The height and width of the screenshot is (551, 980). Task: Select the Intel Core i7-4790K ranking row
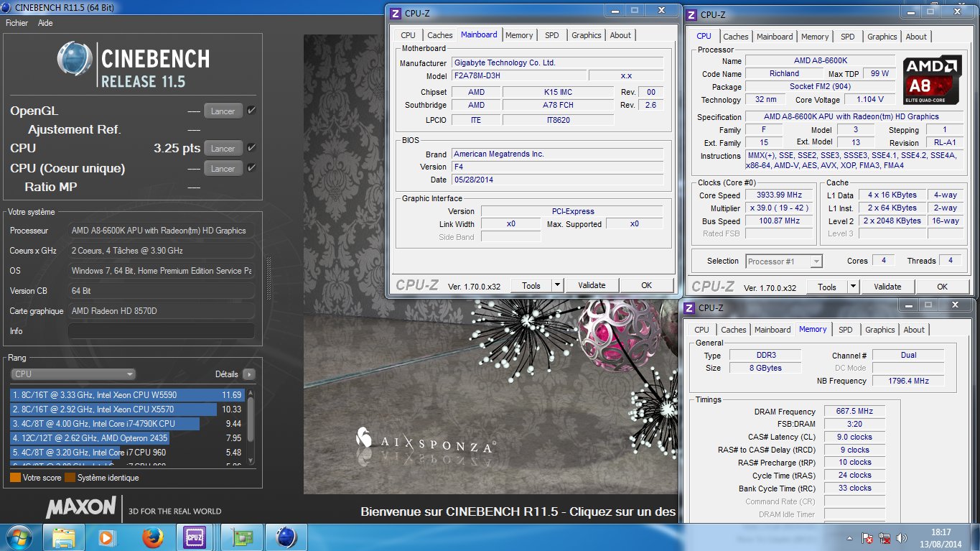[127, 424]
